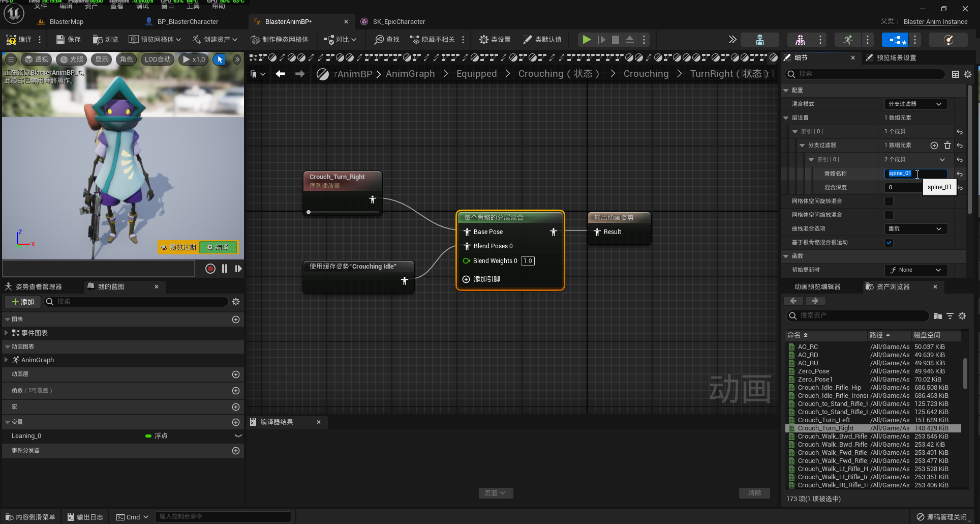Click 添加 button in My Blueprint
This screenshot has width=980, height=524.
click(22, 302)
